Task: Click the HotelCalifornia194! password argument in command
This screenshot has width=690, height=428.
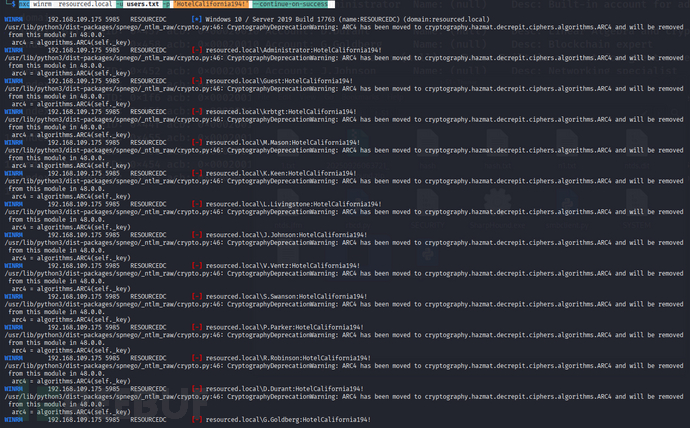Action: 210,6
